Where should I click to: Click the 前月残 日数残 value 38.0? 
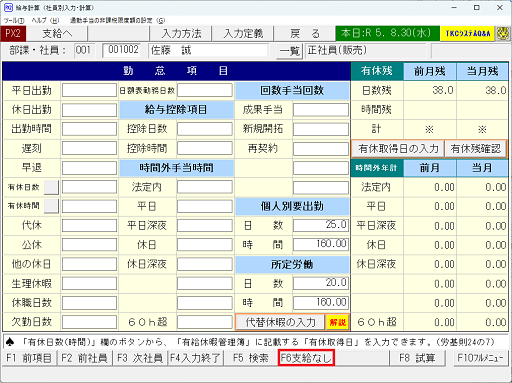pyautogui.click(x=443, y=90)
